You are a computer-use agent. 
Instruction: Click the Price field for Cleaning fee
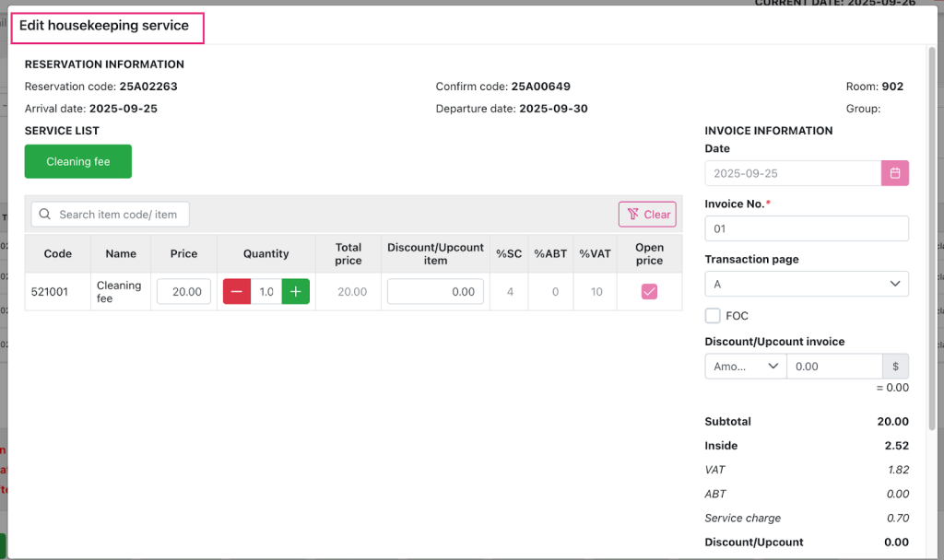pos(183,292)
